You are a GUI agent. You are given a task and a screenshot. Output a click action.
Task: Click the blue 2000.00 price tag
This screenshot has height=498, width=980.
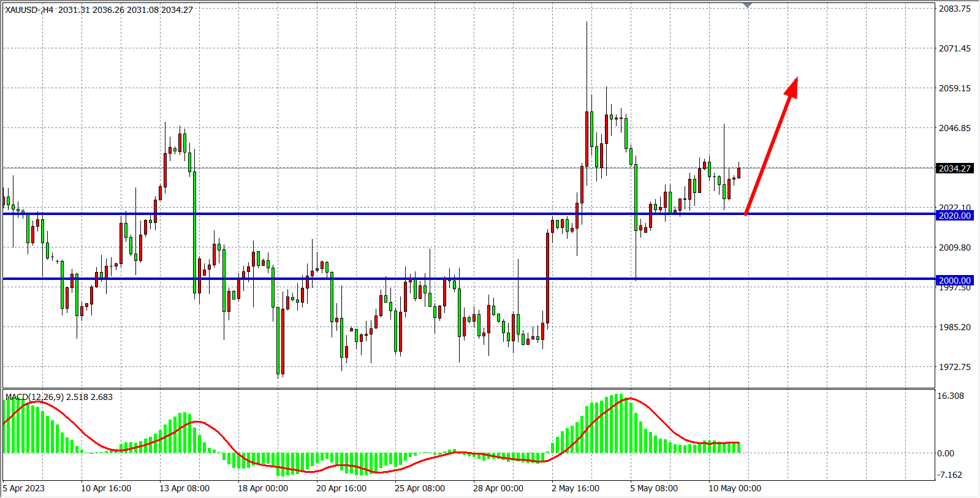(x=954, y=281)
